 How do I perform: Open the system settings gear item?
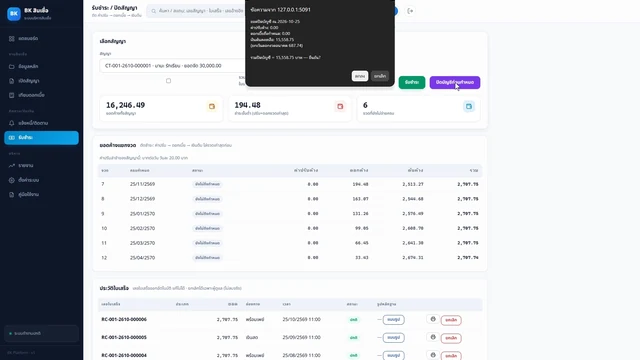pos(41,180)
